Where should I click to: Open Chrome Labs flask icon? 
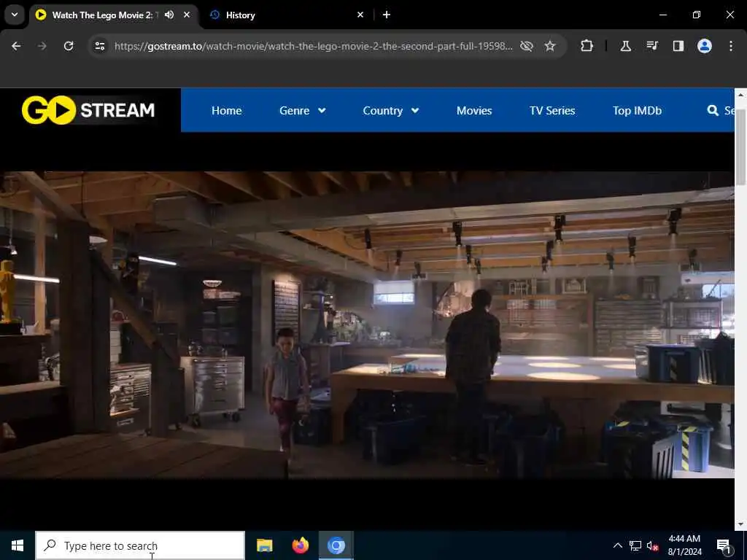(x=625, y=46)
